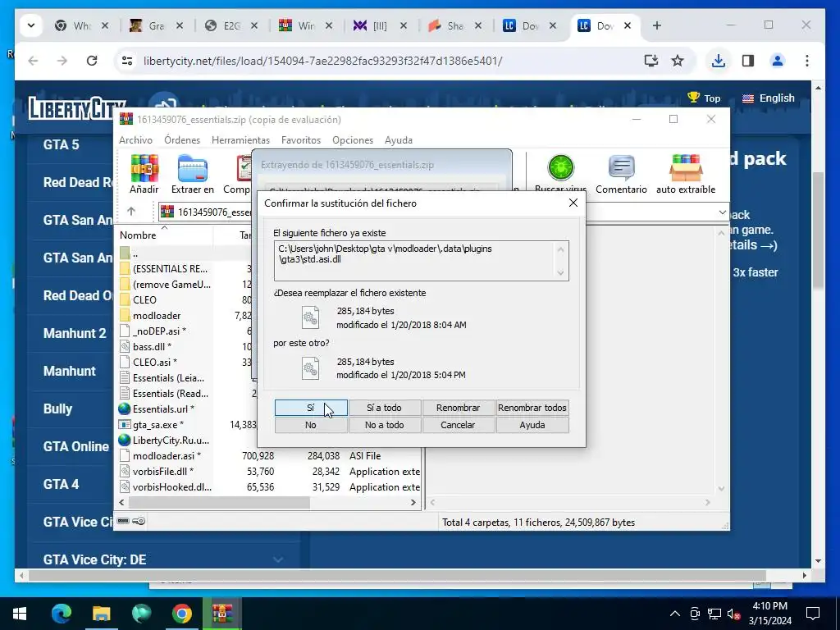Select the vorbisFile.dll file
This screenshot has width=840, height=630.
163,472
